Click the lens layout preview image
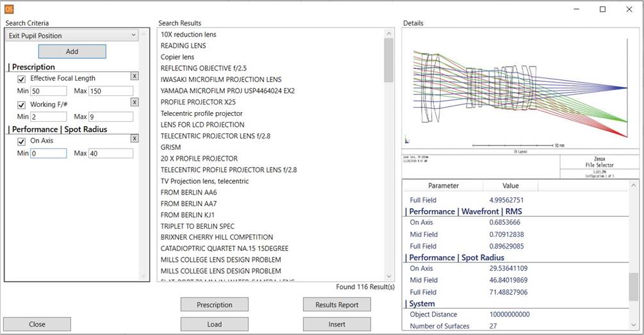This screenshot has height=335, width=644. [x=520, y=90]
